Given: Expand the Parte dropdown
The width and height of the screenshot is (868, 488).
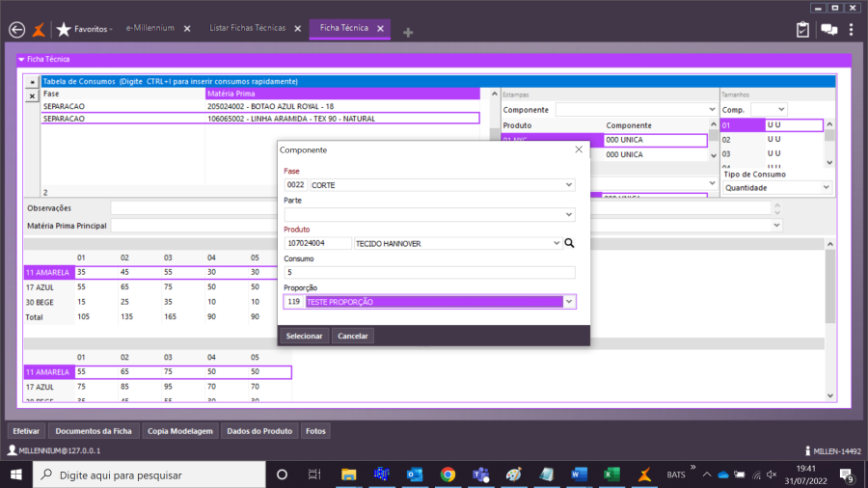Looking at the screenshot, I should [x=568, y=214].
